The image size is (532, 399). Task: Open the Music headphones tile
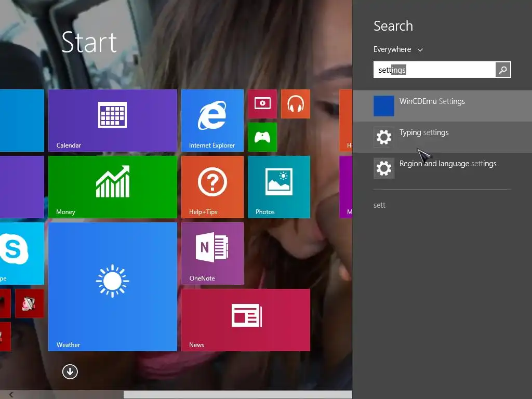296,104
